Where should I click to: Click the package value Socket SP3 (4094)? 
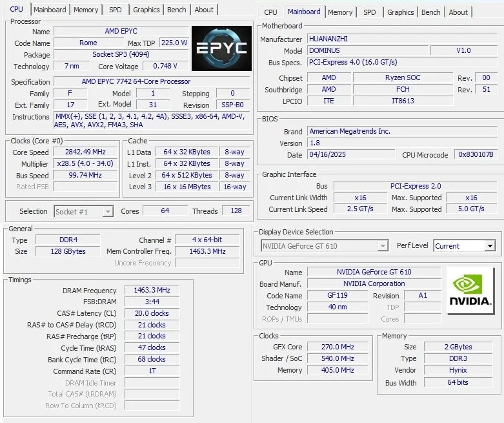click(x=121, y=54)
